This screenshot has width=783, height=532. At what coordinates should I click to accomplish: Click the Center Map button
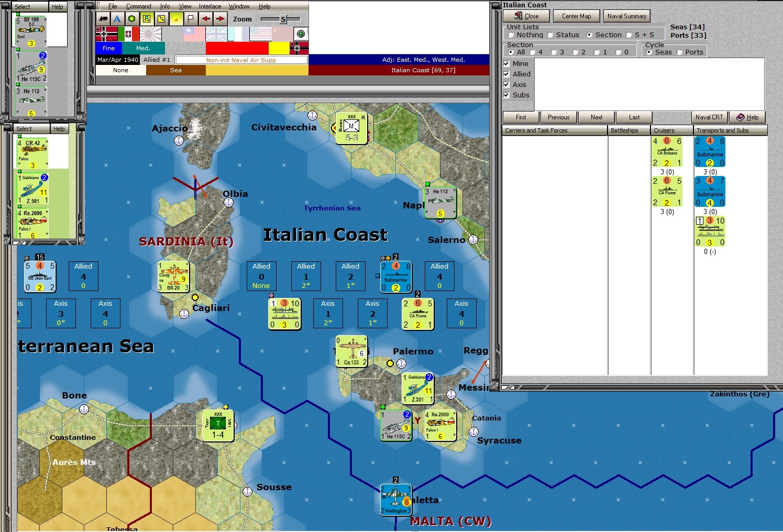pyautogui.click(x=576, y=16)
